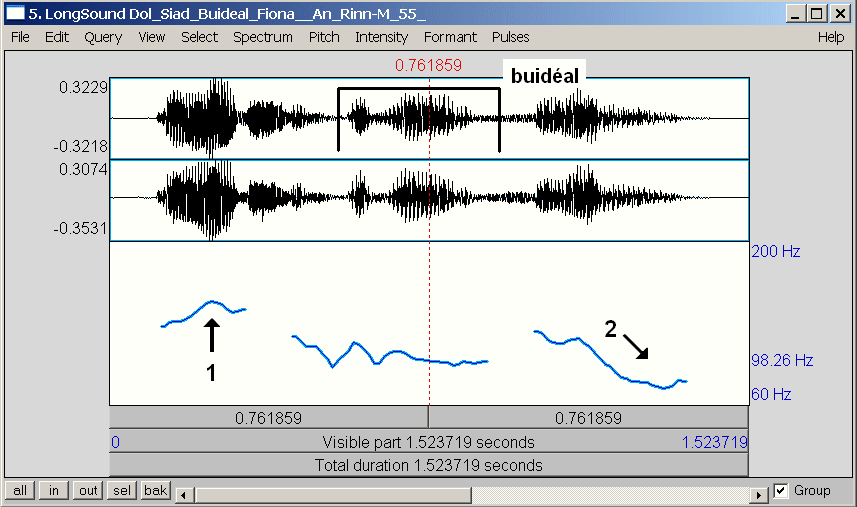Screen dimensions: 857x507
Task: Expand the Pitch menu
Action: pos(324,37)
